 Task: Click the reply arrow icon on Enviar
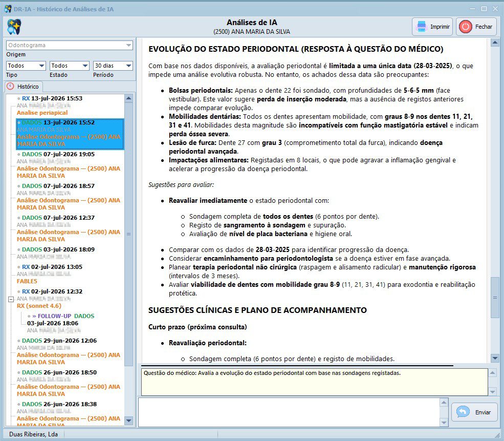click(x=463, y=412)
